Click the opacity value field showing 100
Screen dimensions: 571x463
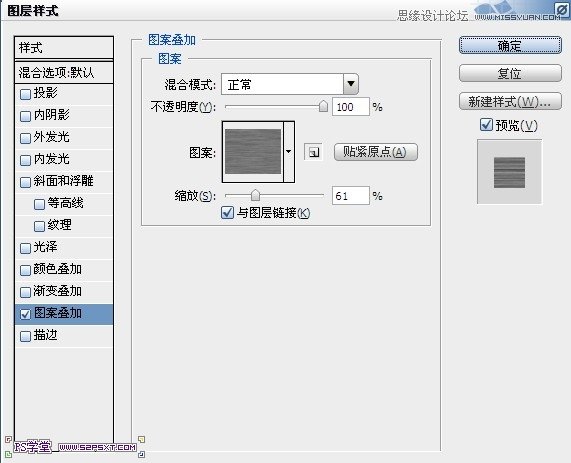click(350, 107)
